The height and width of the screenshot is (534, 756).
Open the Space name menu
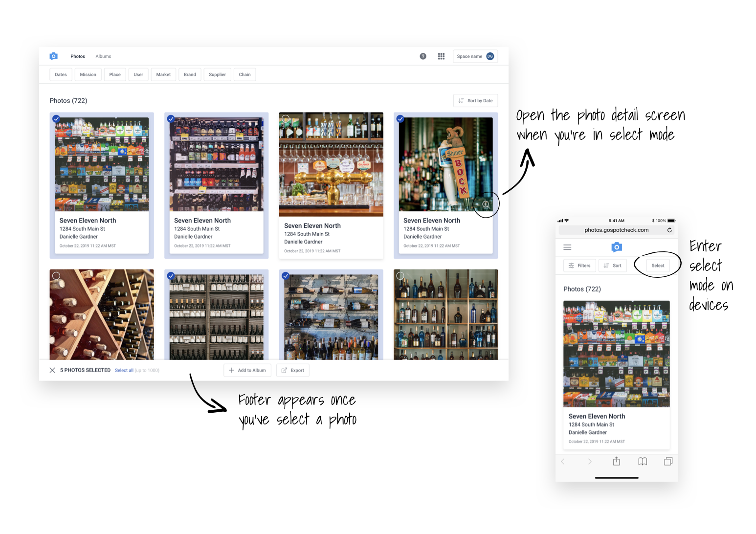pos(475,56)
